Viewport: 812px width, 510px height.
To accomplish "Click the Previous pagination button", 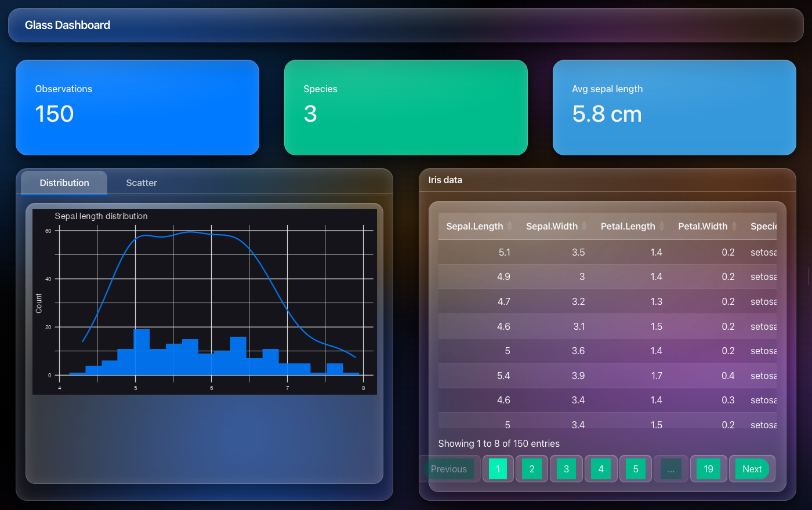I will point(449,469).
